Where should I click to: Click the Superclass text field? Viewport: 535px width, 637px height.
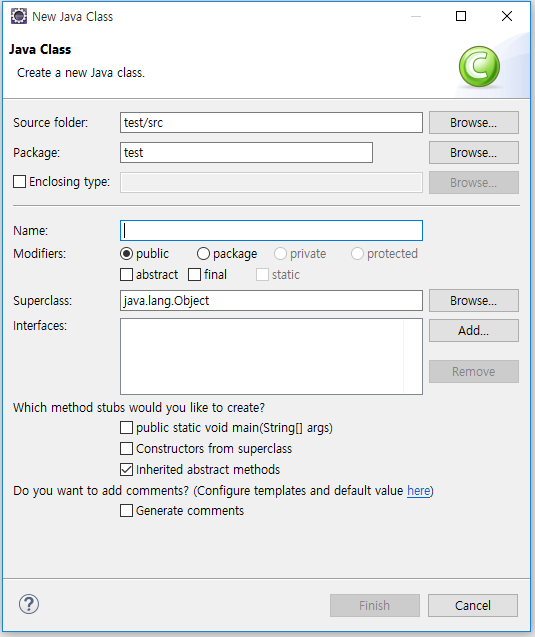[x=271, y=300]
